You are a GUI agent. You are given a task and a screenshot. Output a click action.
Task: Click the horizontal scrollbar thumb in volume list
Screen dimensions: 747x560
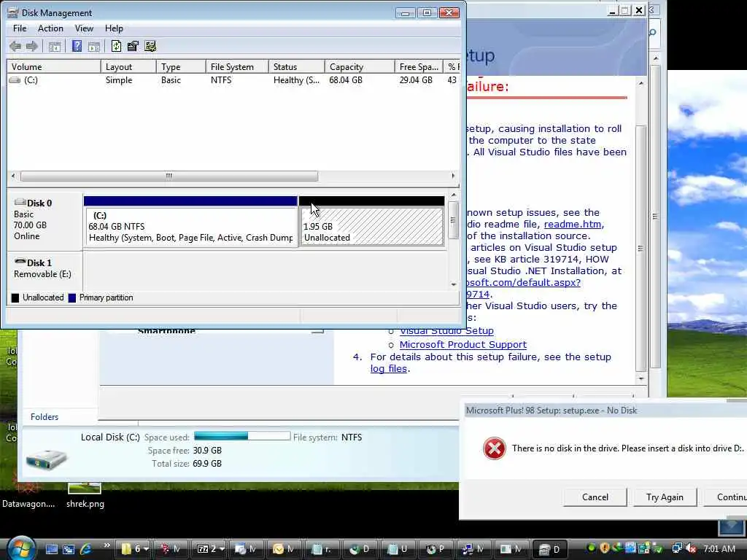pyautogui.click(x=169, y=176)
